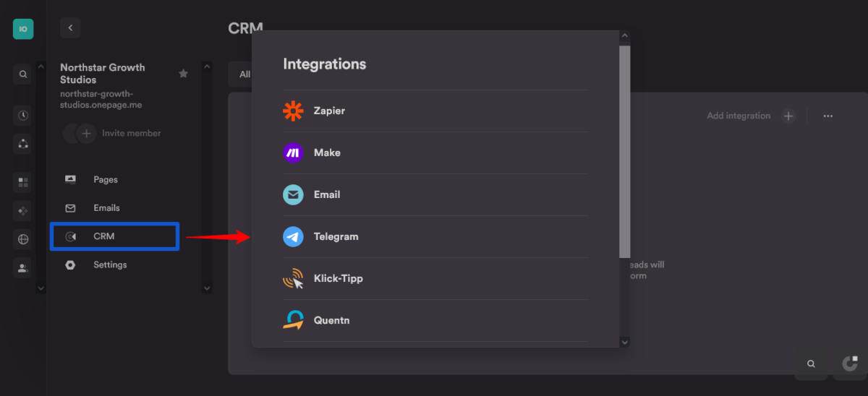Click the teal IO logo icon

[x=23, y=29]
